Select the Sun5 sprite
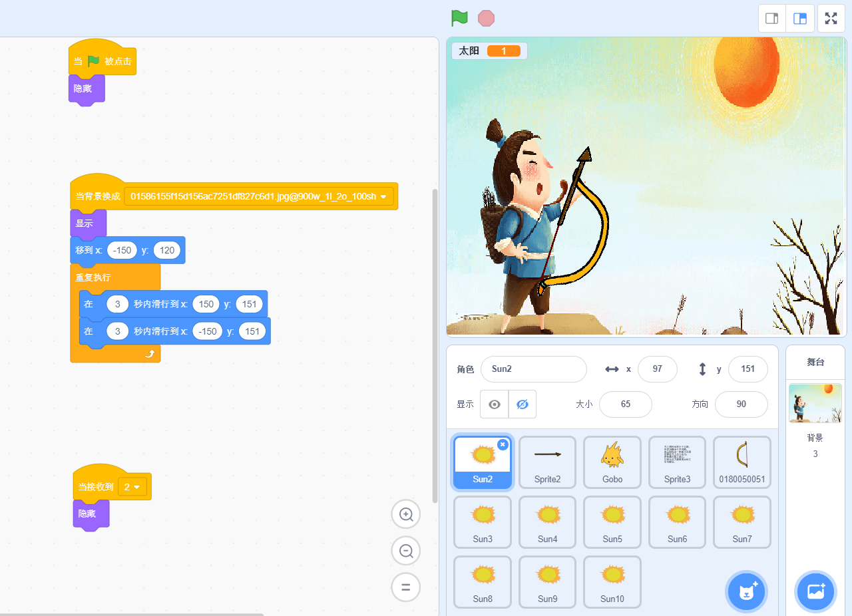Image resolution: width=852 pixels, height=616 pixels. tap(612, 522)
